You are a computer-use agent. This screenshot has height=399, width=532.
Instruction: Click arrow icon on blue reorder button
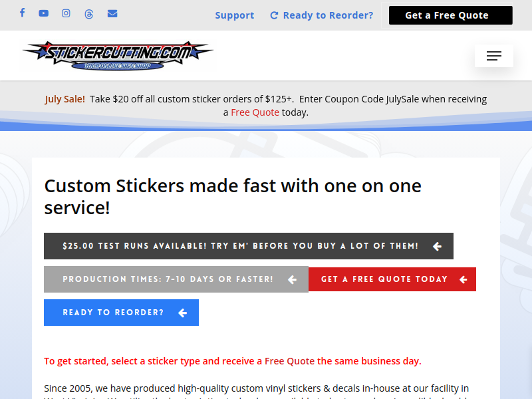[182, 313]
